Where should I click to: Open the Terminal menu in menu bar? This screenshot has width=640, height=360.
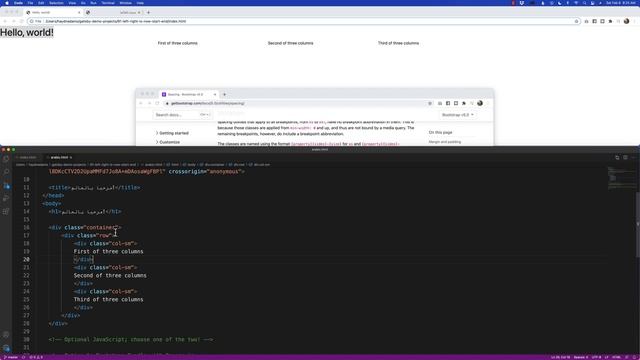(x=108, y=3)
